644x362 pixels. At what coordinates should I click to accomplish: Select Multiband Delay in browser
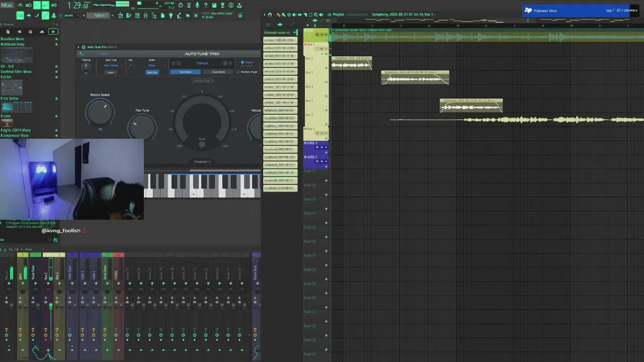13,44
